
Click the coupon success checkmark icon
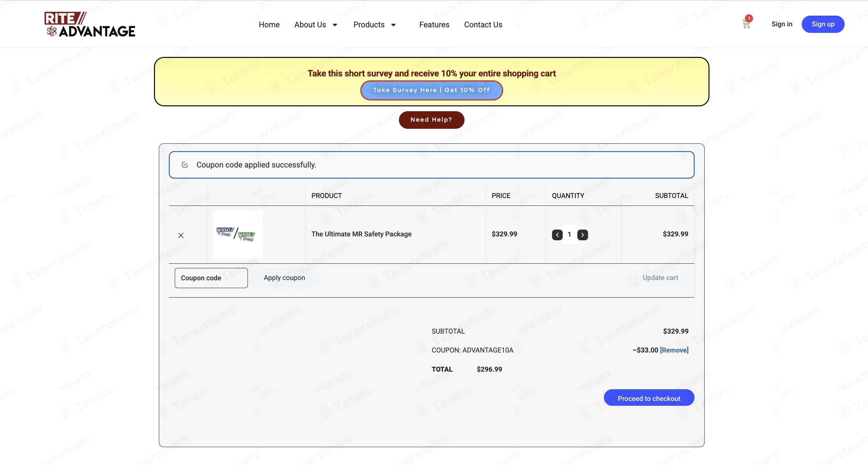pos(185,165)
